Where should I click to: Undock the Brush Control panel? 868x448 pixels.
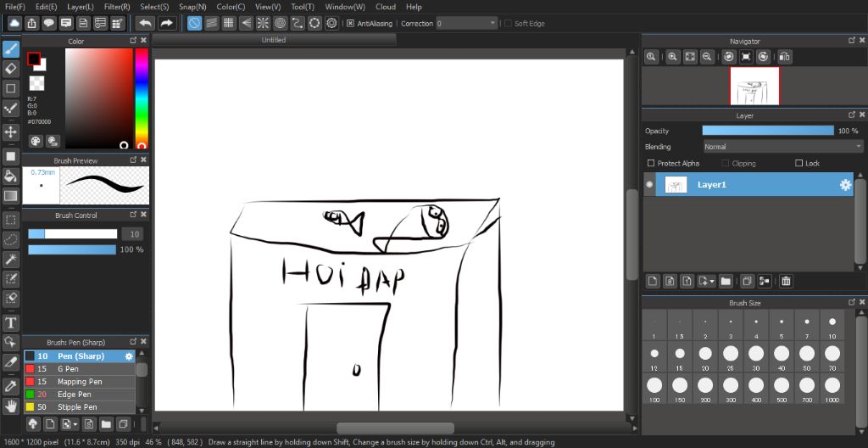pyautogui.click(x=133, y=215)
